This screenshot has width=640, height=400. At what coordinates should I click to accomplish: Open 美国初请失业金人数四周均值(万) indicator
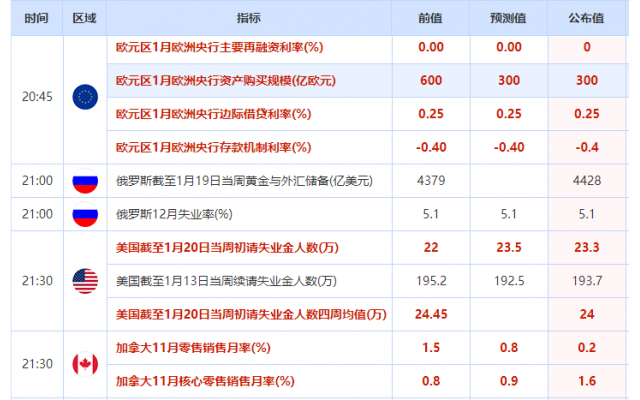pyautogui.click(x=251, y=315)
